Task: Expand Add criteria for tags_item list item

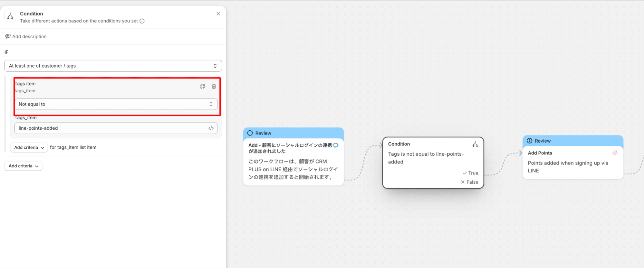Action: [29, 147]
